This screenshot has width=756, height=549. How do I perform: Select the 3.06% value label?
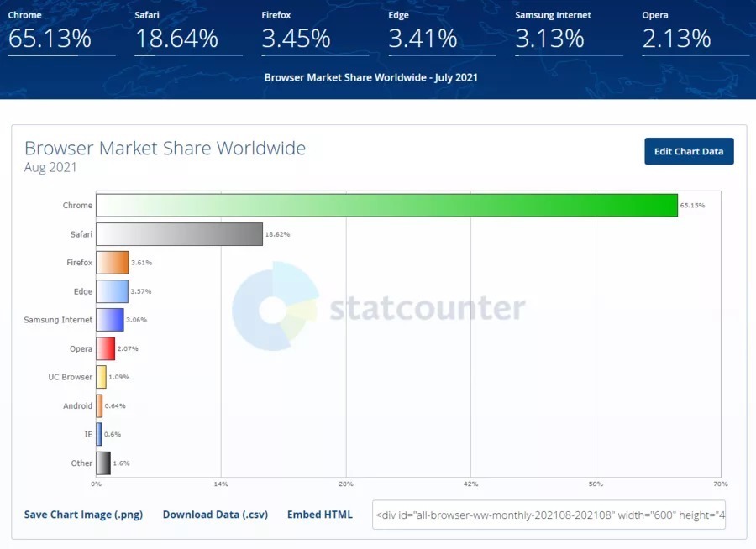136,320
